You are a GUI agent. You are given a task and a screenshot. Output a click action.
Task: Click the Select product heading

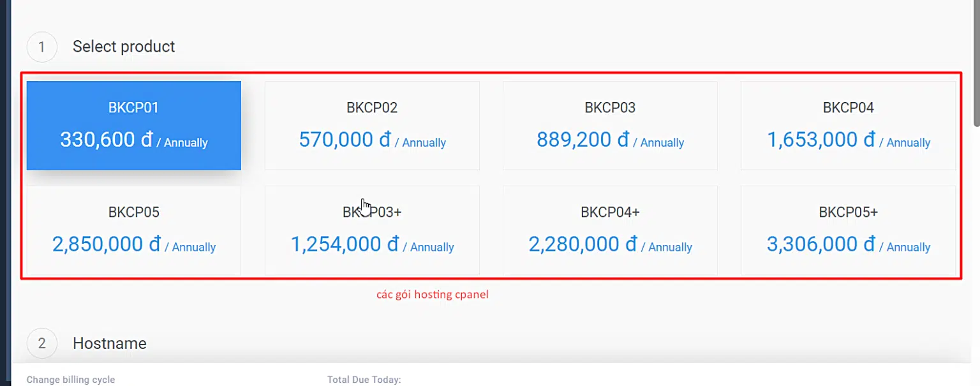(x=124, y=47)
